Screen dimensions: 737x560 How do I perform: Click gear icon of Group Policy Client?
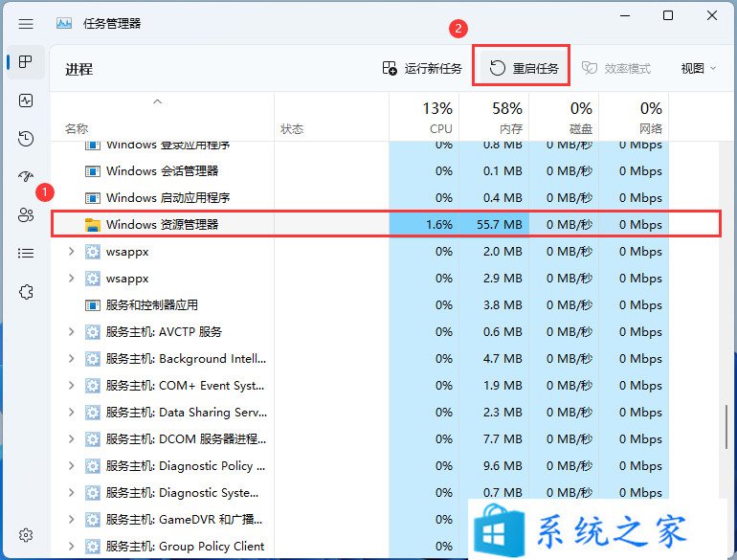coord(93,547)
